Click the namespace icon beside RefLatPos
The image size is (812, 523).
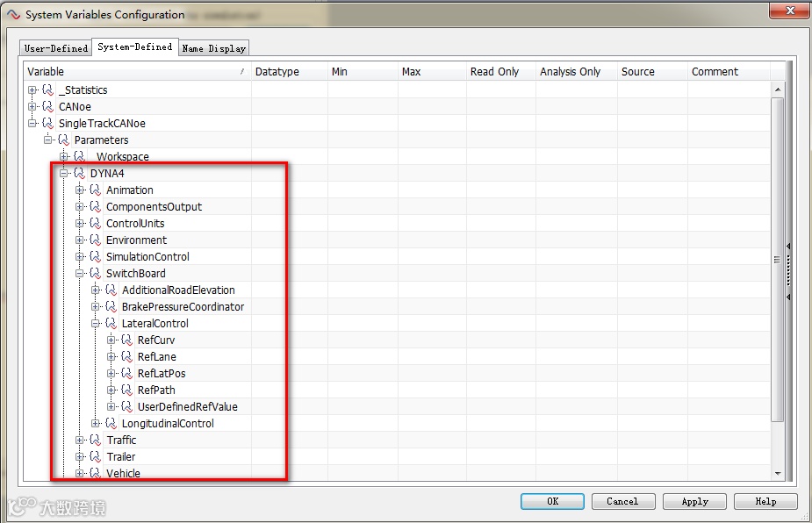click(x=127, y=373)
